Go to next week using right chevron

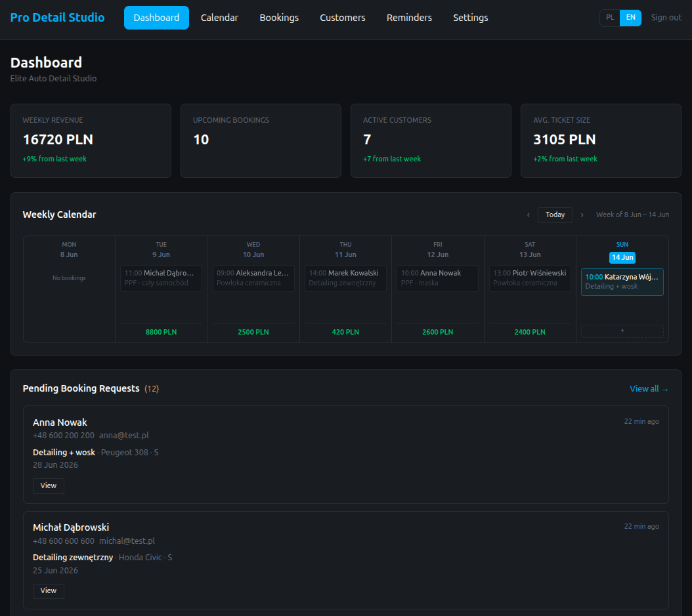(582, 215)
